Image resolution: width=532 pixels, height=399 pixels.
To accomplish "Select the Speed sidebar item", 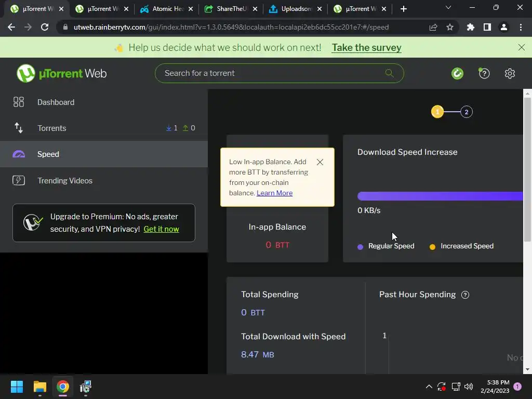I will pyautogui.click(x=104, y=154).
